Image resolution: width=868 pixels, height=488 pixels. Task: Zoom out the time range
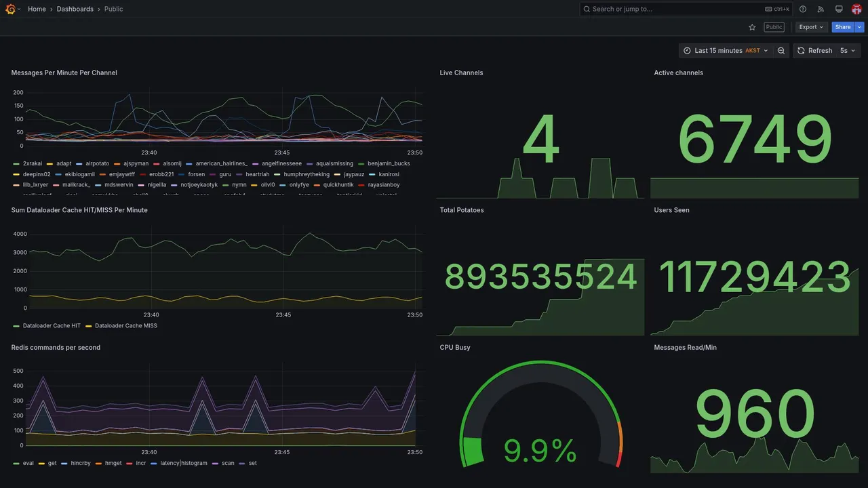click(781, 51)
